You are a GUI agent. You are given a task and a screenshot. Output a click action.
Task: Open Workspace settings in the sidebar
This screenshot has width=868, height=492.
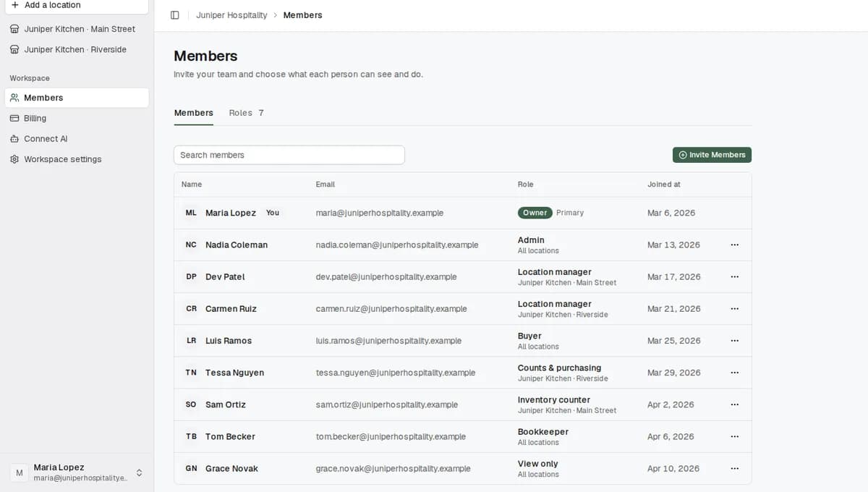[x=77, y=159]
